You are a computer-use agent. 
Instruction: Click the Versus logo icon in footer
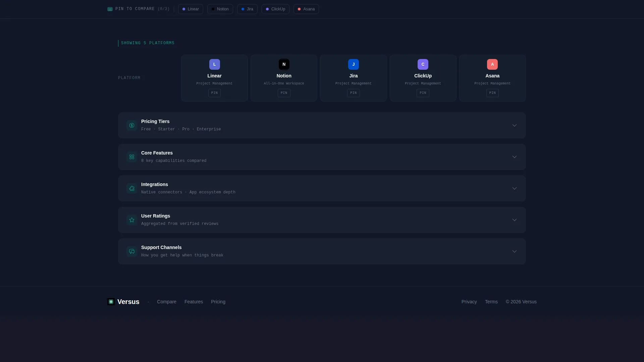click(111, 302)
